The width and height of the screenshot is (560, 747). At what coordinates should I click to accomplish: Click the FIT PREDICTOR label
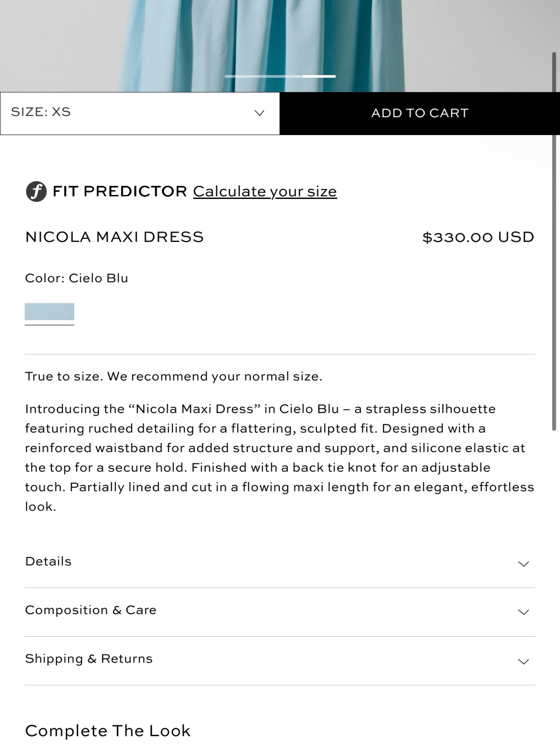[120, 191]
